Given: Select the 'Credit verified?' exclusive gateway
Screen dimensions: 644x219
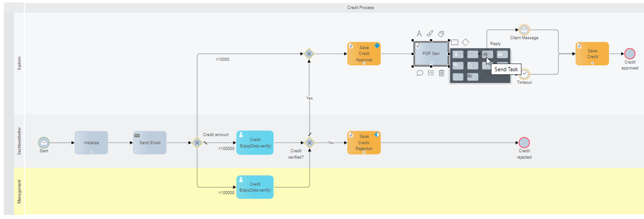Looking at the screenshot, I should (x=309, y=143).
